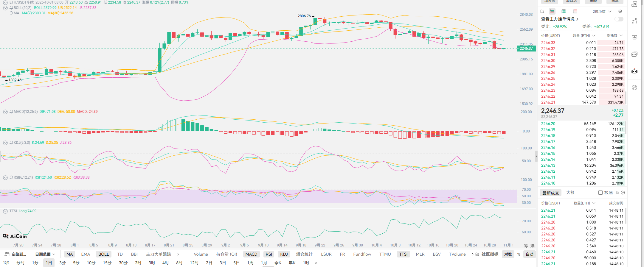Show sell orders only (red list icon)

[575, 11]
